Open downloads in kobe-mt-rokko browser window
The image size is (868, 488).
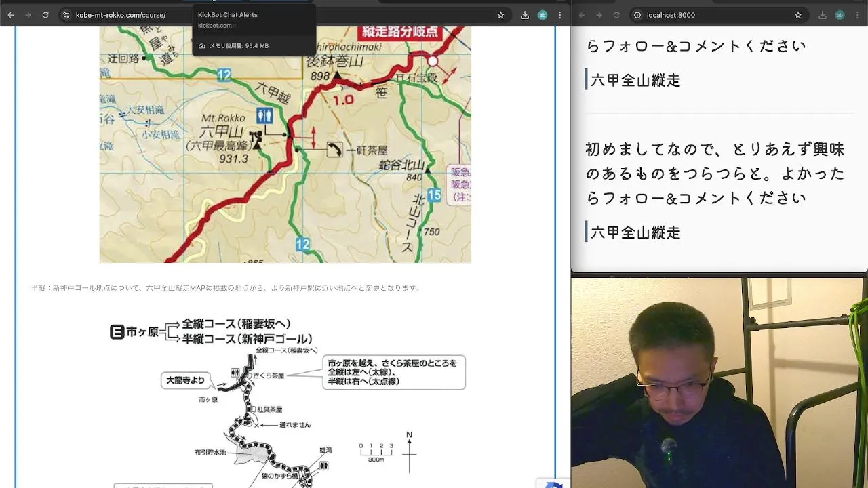(525, 15)
